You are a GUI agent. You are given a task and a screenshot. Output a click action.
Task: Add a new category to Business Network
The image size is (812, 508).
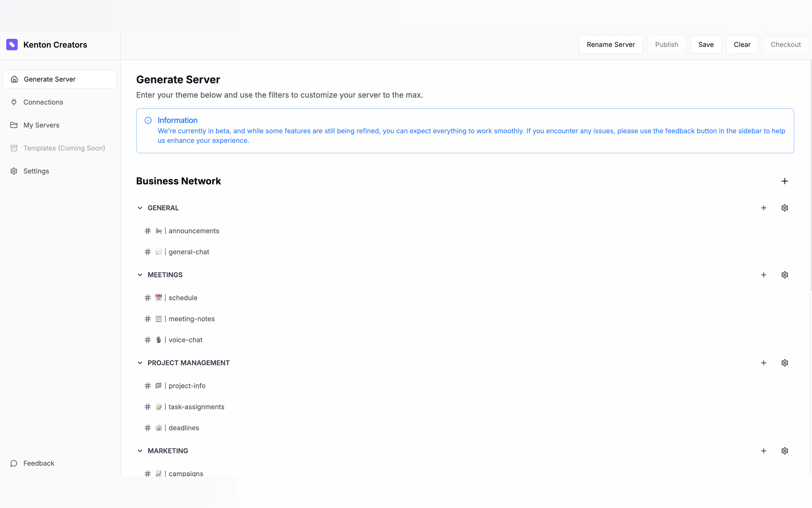tap(784, 181)
